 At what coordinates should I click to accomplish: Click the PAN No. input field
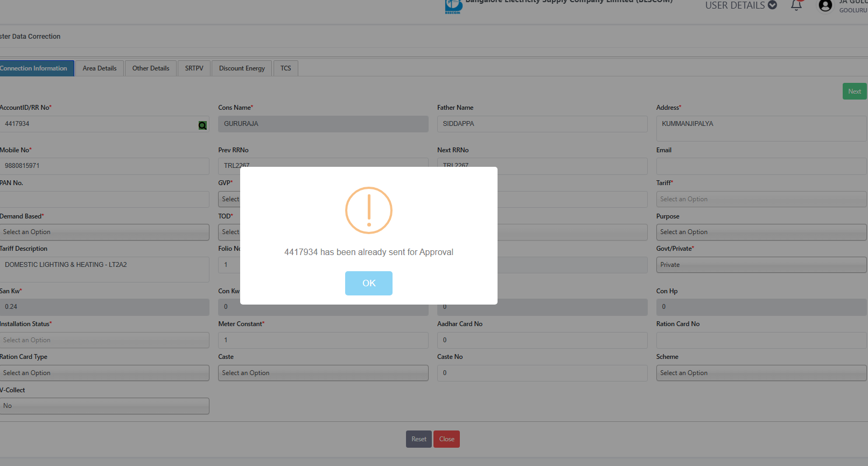point(104,199)
